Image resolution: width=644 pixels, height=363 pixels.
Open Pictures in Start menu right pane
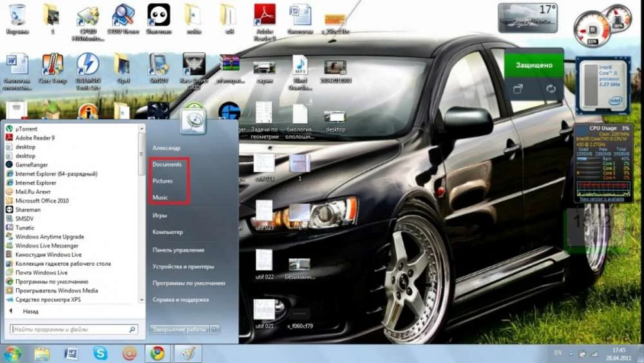(x=163, y=181)
